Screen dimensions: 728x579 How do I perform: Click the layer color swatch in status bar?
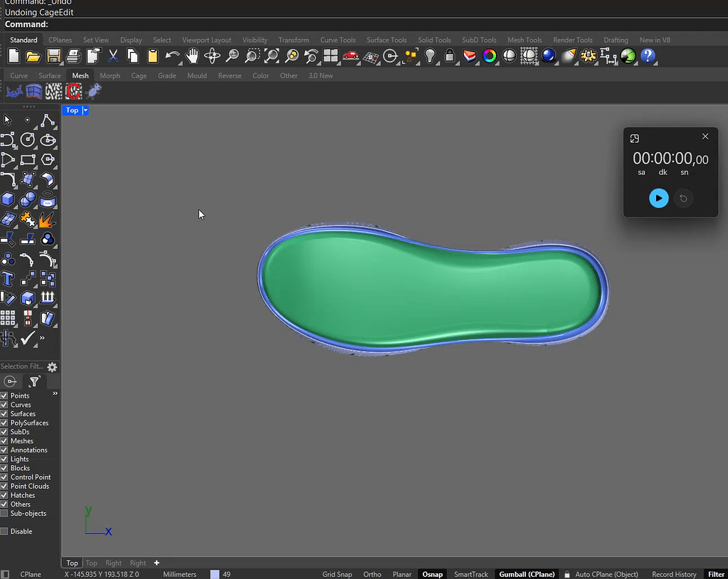[x=215, y=574]
